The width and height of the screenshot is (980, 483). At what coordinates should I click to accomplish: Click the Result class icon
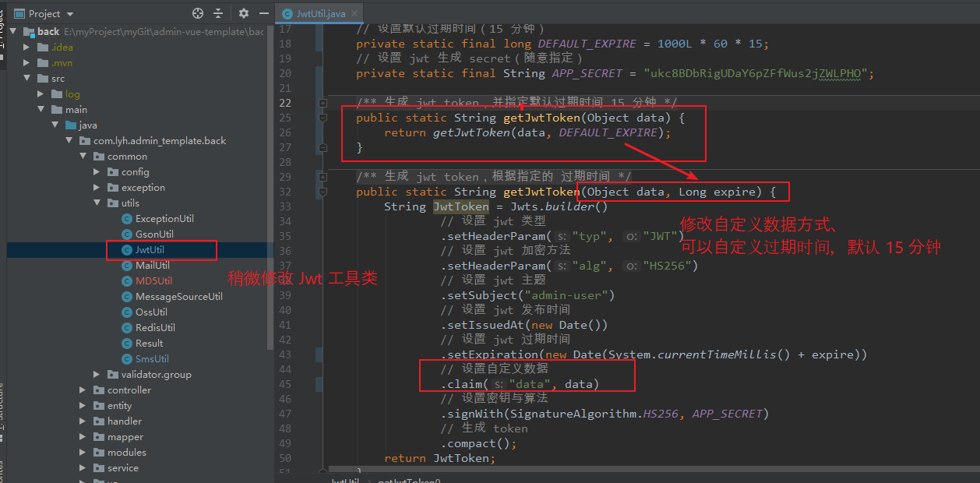128,344
